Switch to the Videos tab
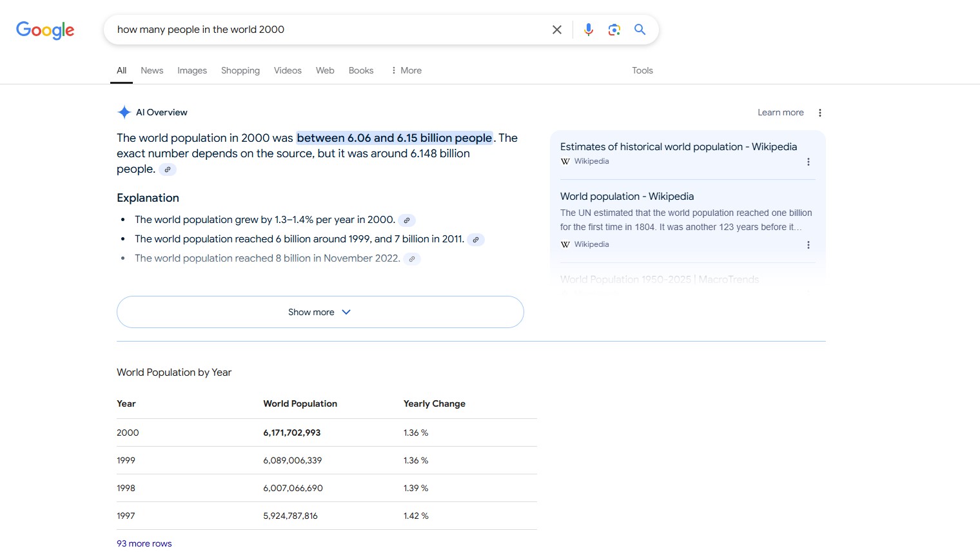This screenshot has width=980, height=553. [x=288, y=70]
